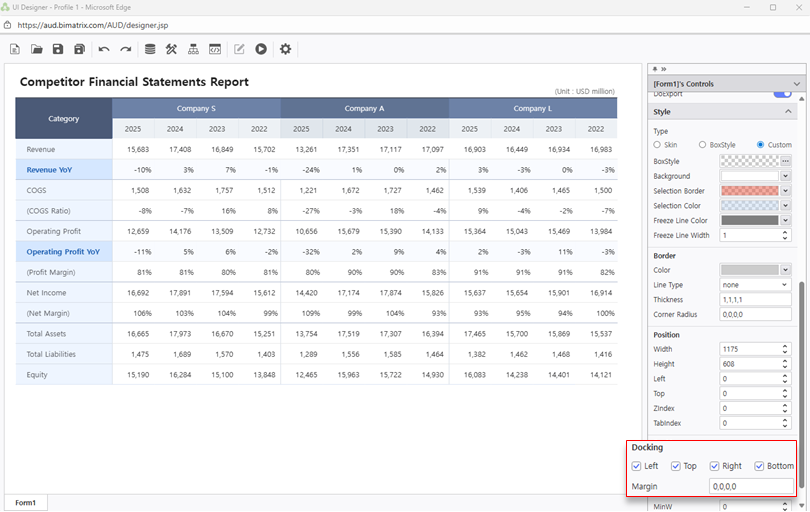Undo the last action

click(x=104, y=49)
